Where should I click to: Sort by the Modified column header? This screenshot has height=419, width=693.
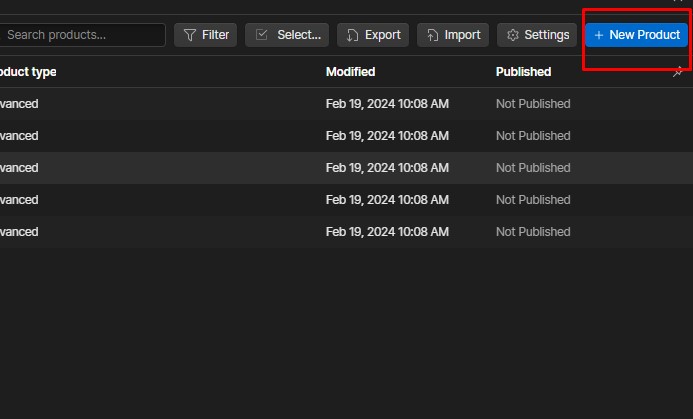(350, 72)
